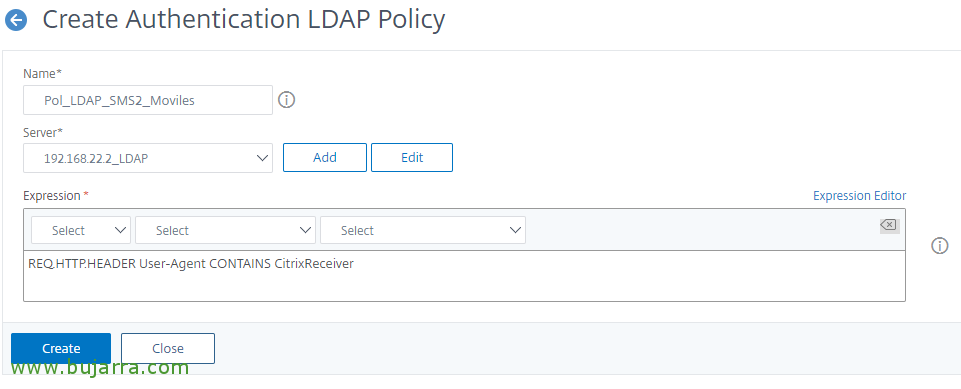The width and height of the screenshot is (961, 389).
Task: Click the Create Authentication LDAP Policy title
Action: click(x=243, y=20)
